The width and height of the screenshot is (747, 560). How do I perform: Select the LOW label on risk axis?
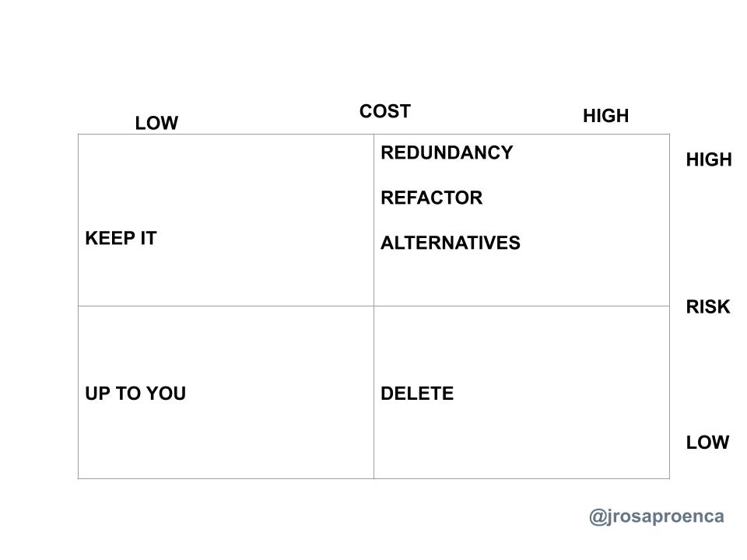point(707,443)
